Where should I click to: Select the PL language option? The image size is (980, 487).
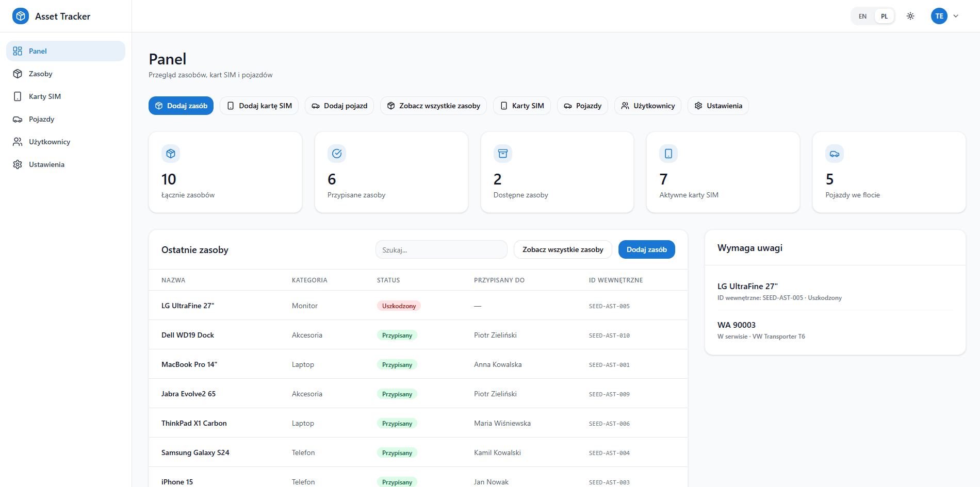(x=884, y=16)
